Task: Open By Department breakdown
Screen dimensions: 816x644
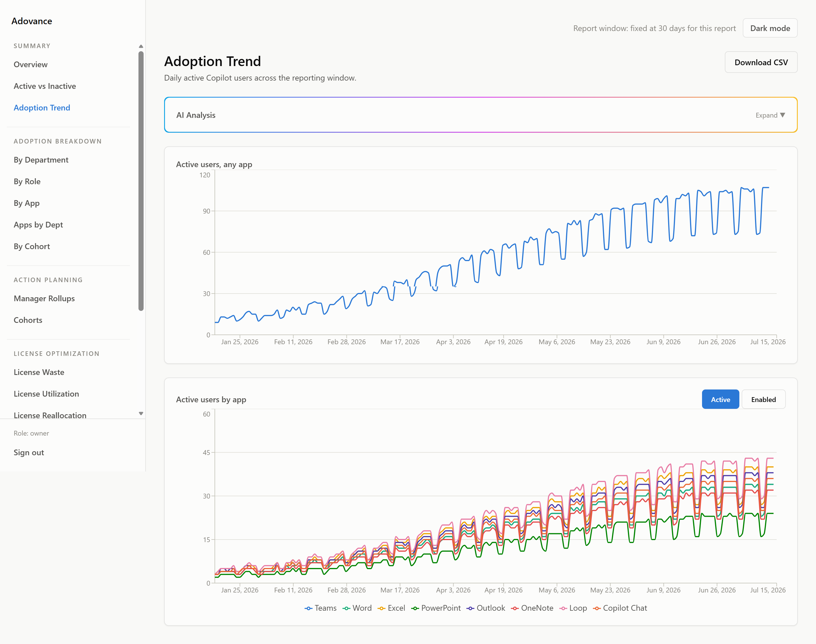Action: (x=41, y=160)
